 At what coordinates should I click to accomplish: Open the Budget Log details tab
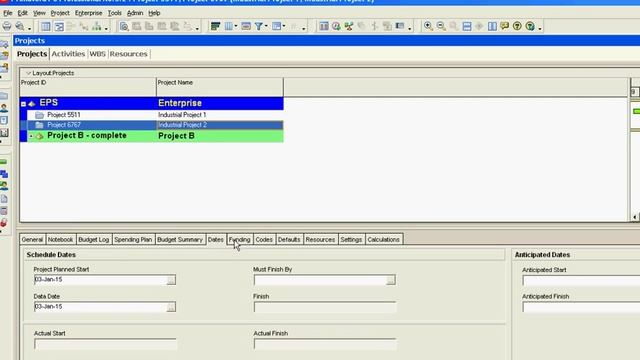tap(93, 240)
